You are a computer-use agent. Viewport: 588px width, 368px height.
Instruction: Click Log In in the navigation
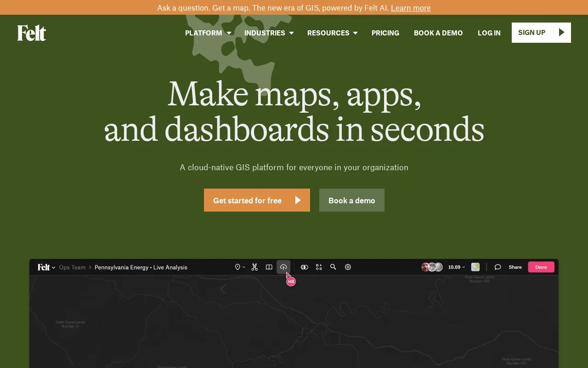click(x=489, y=33)
